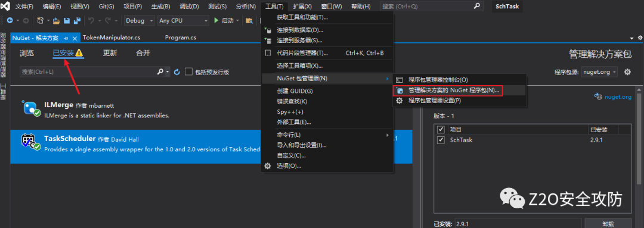Choose Create GUID from Tools menu
This screenshot has width=644, height=228.
[x=327, y=90]
